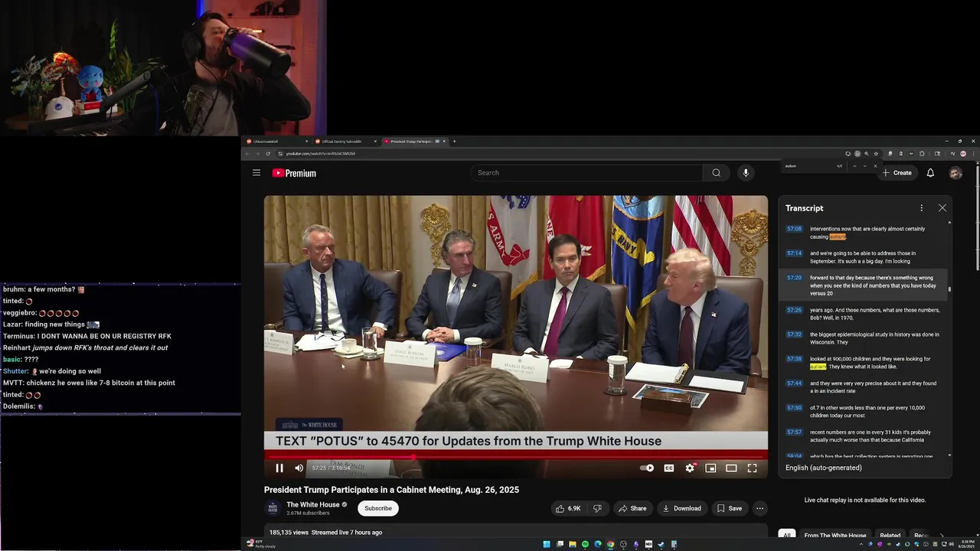Viewport: 980px width, 551px height.
Task: Share the video
Action: tap(632, 508)
